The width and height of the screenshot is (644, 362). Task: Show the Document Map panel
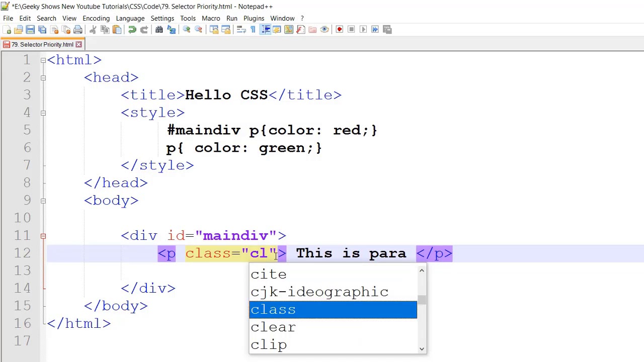(x=289, y=30)
